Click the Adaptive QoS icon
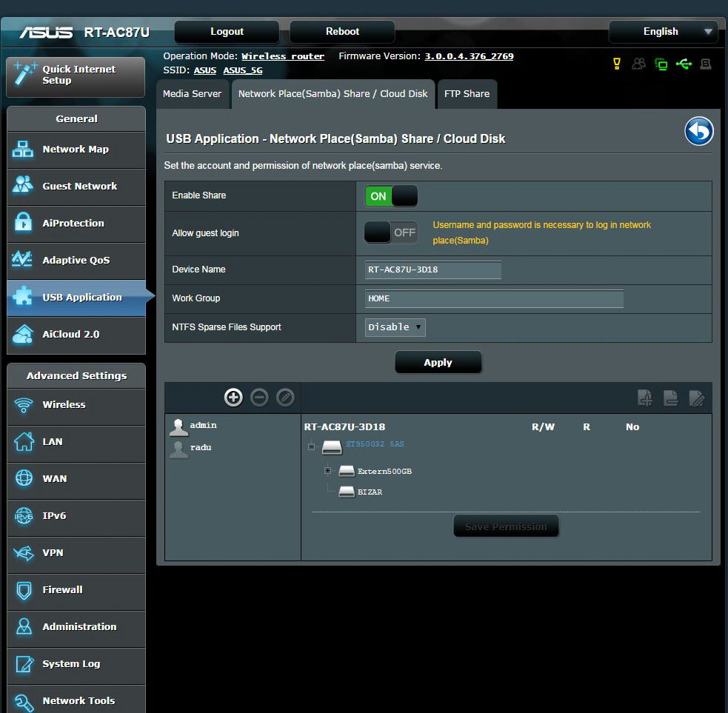 click(x=22, y=259)
